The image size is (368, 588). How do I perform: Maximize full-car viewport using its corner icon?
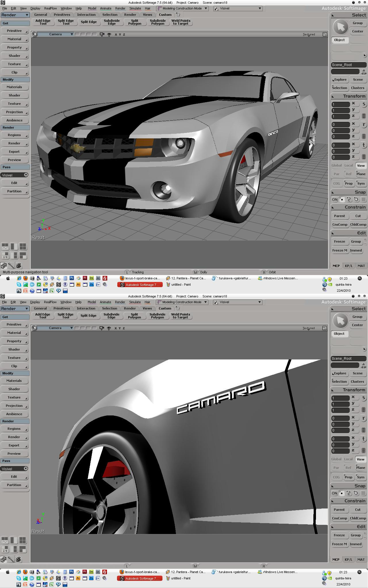(325, 34)
